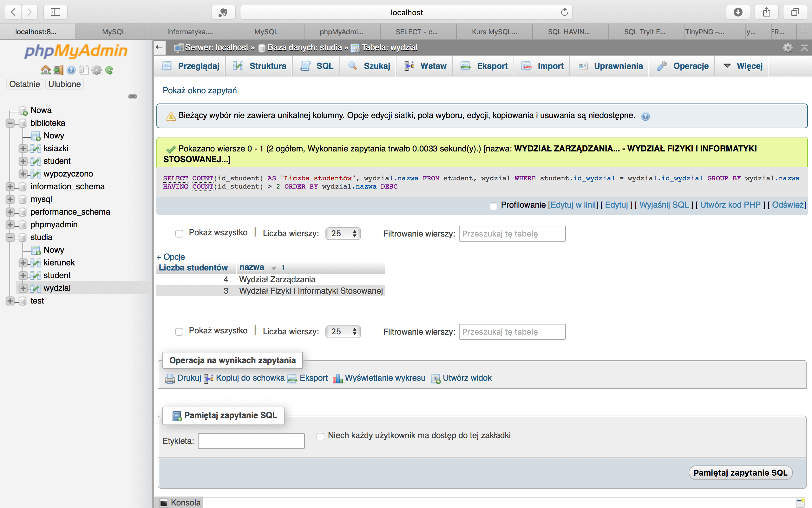Check lower Pokaż wszystko checkbox
Screen dimensions: 812x508
(x=179, y=331)
